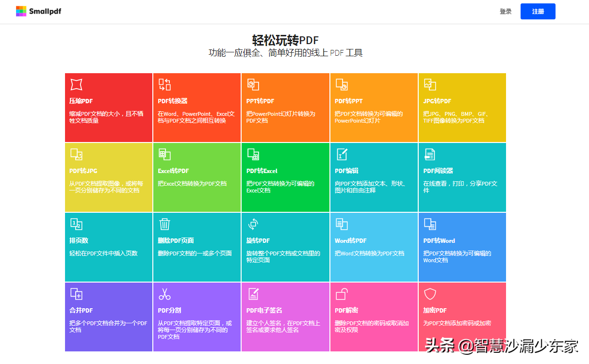Viewport: 589px width, 364px height.
Task: Click the 删除PDF页面 trash can icon
Action: (x=164, y=224)
